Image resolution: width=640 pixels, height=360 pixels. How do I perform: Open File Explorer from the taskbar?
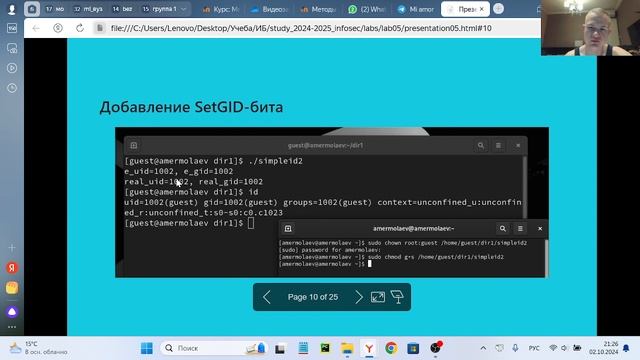tap(347, 348)
